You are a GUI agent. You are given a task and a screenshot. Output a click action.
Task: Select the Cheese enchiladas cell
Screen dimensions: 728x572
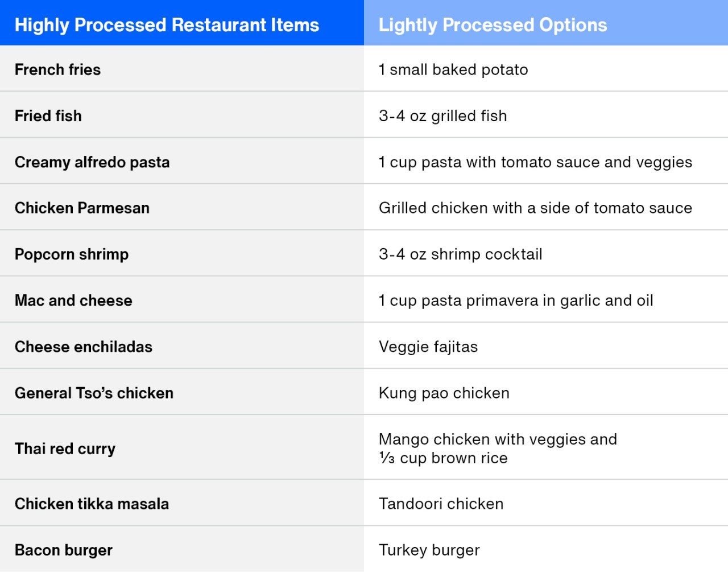[84, 347]
